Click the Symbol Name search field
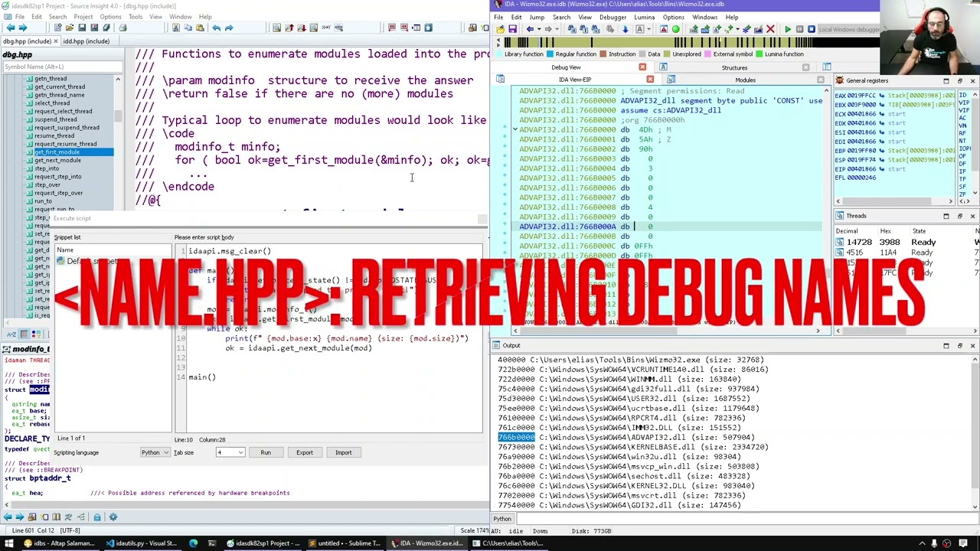Image resolution: width=980 pixels, height=551 pixels. (x=61, y=67)
